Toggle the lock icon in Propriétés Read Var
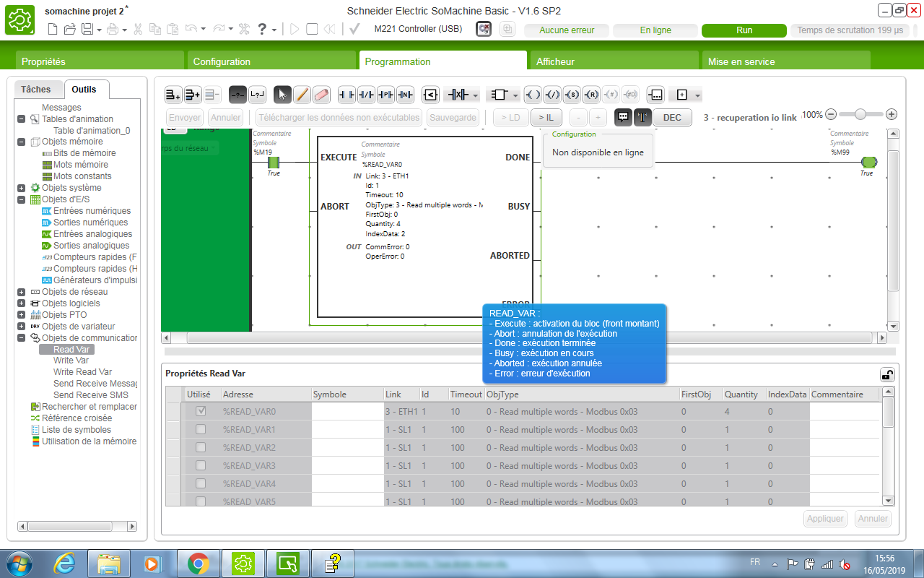 tap(886, 374)
